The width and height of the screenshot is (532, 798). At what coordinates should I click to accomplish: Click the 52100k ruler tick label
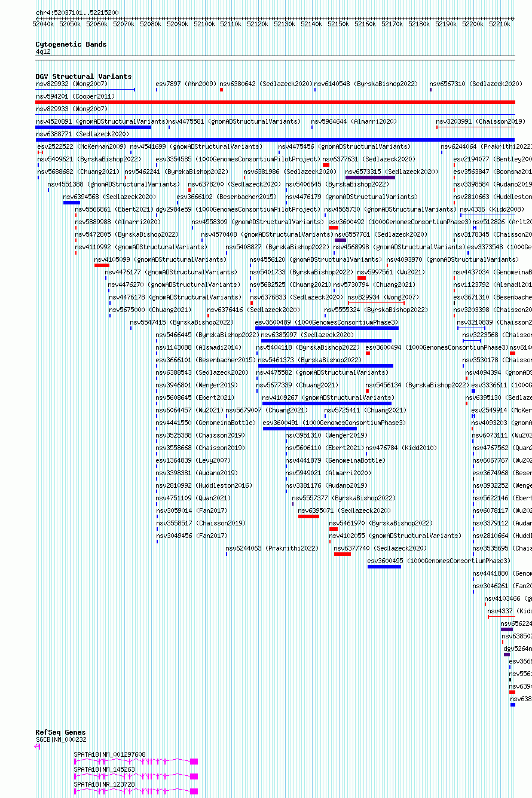click(204, 24)
